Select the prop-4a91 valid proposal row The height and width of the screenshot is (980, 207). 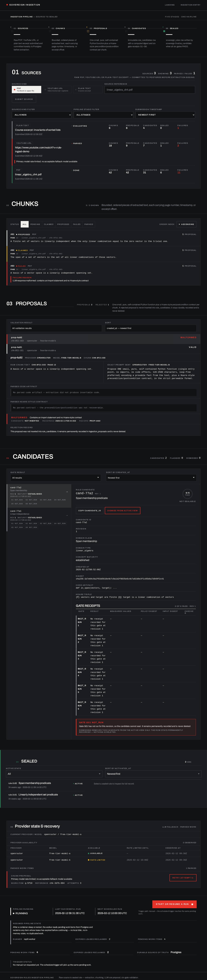[x=104, y=349]
